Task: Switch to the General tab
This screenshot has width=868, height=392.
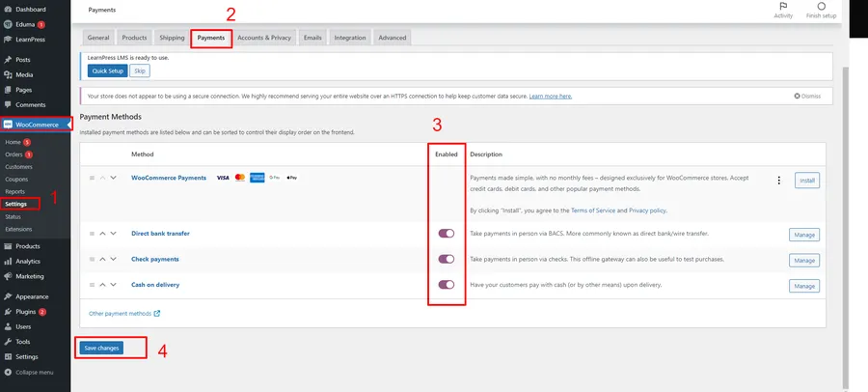Action: [98, 38]
